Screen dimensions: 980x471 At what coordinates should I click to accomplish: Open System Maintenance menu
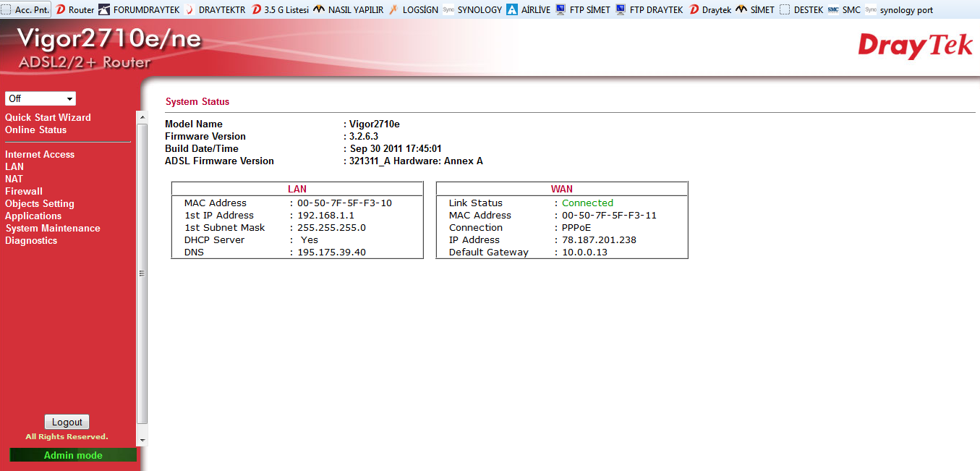coord(53,228)
